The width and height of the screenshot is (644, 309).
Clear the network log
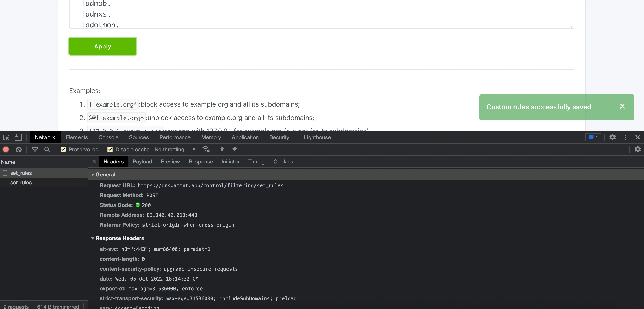pos(18,149)
